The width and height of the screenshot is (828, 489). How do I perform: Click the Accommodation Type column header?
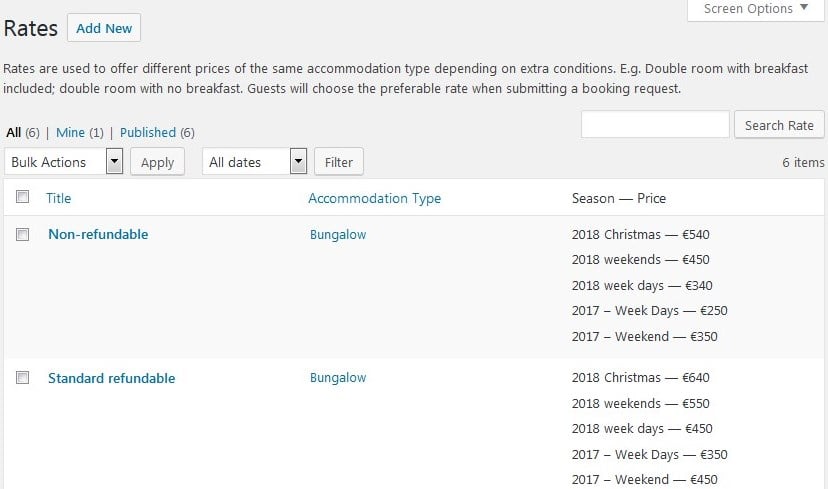click(x=374, y=198)
